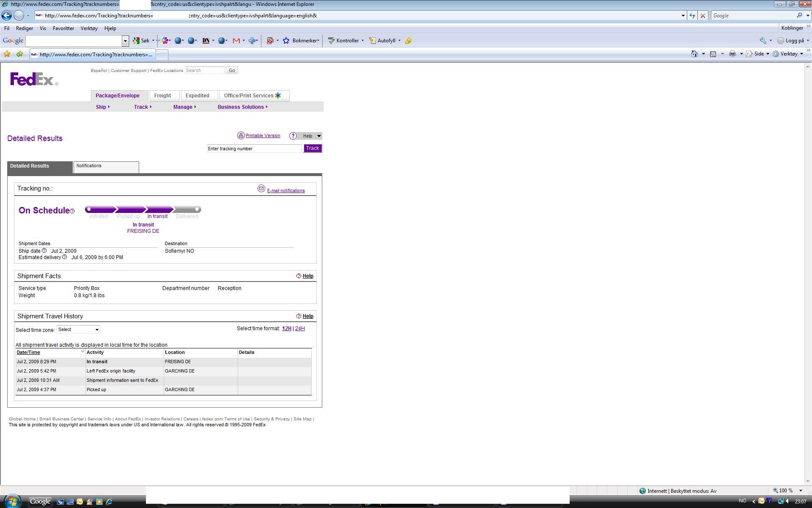812x508 pixels.
Task: Open the Business Solutions navigation menu
Action: (x=242, y=107)
